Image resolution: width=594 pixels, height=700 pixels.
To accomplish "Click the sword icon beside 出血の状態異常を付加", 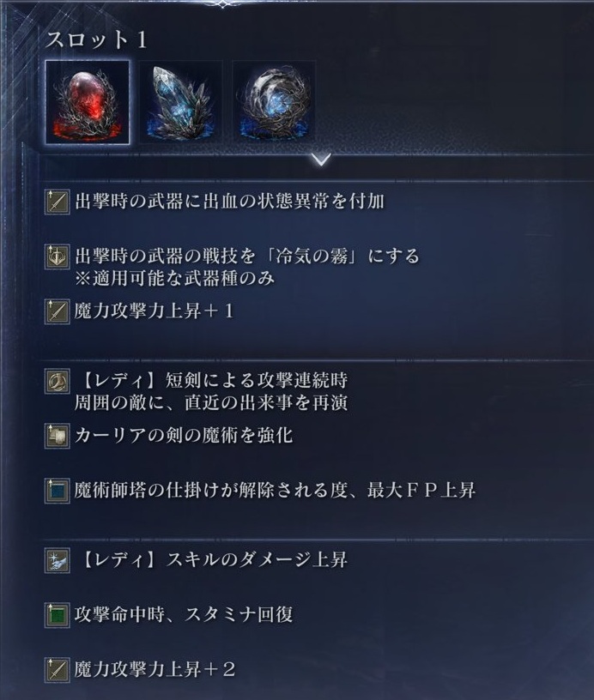I will click(x=58, y=202).
